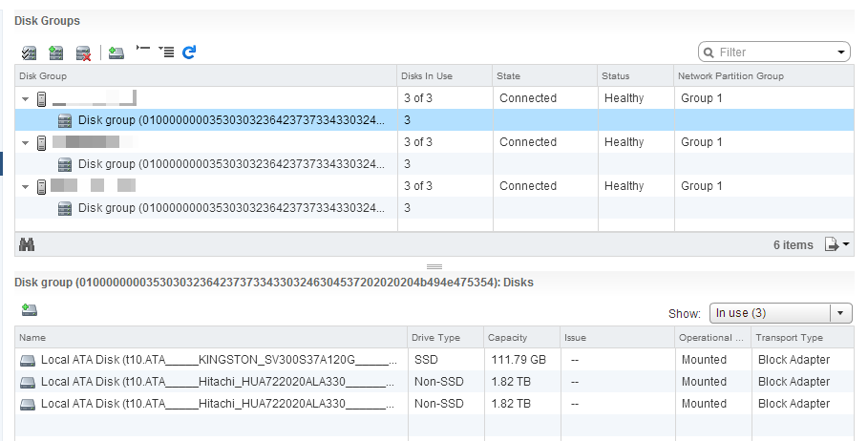Viewport: 868px width, 441px height.
Task: Sort by the Drive Type column header
Action: [x=444, y=338]
